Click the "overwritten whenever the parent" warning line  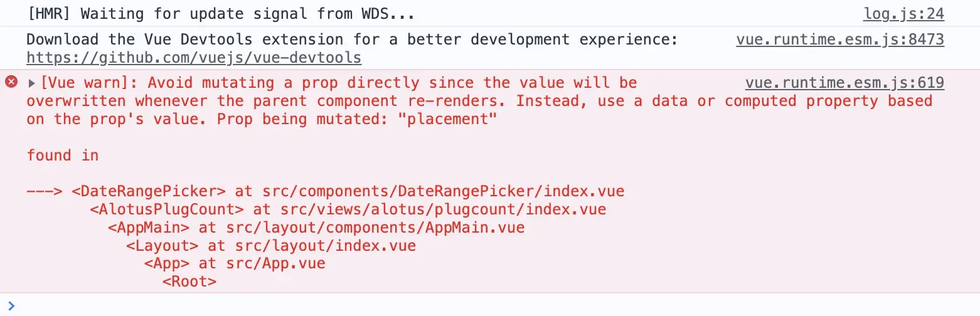coord(251,101)
